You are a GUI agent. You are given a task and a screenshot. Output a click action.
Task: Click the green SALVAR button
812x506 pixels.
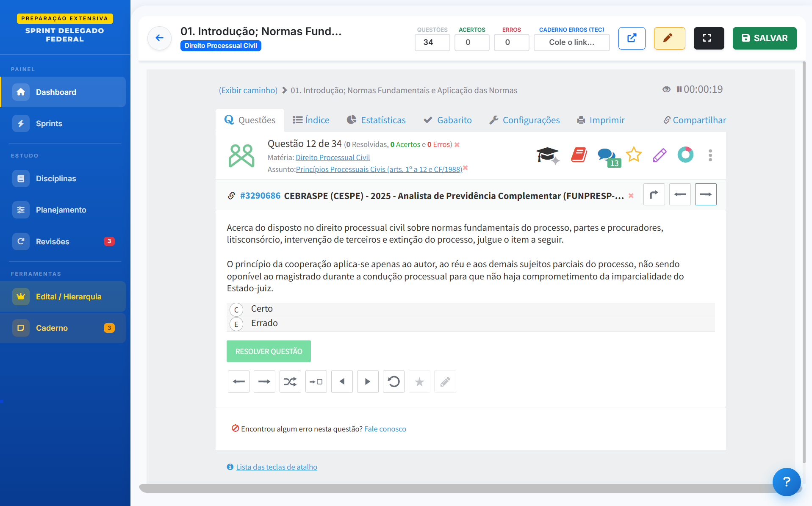(765, 38)
